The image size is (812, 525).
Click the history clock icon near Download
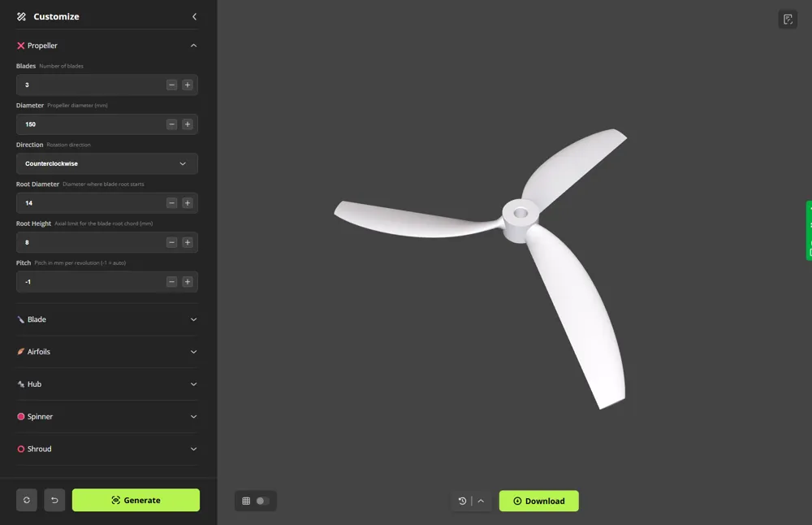[463, 501]
